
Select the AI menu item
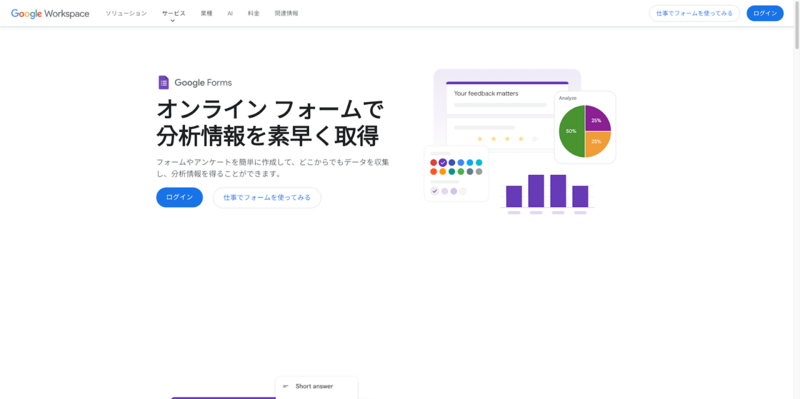(x=230, y=13)
